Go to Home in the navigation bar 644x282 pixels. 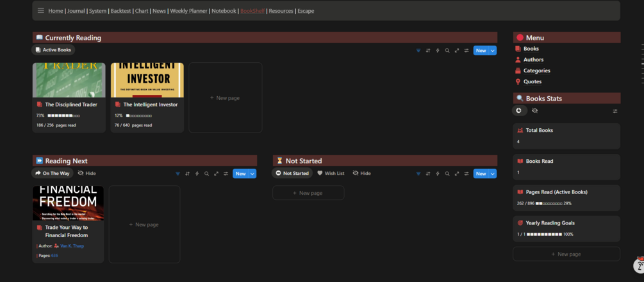tap(56, 11)
